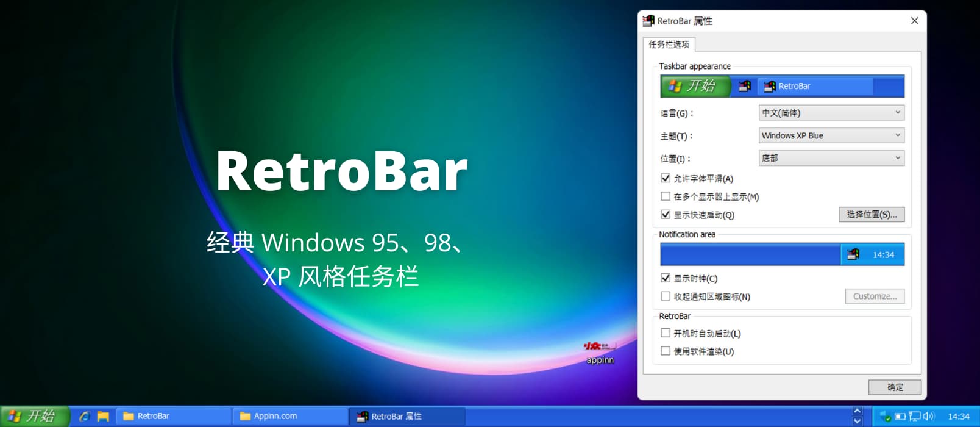Viewport: 980px width, 427px height.
Task: Toggle 显示快速启动 checkbox
Action: pyautogui.click(x=666, y=214)
